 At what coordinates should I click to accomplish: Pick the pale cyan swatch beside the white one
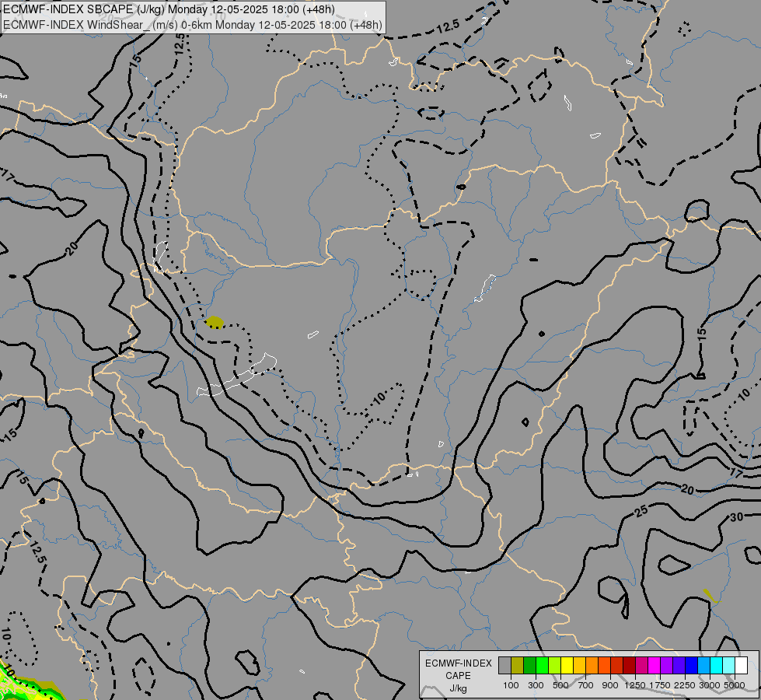[x=728, y=666]
